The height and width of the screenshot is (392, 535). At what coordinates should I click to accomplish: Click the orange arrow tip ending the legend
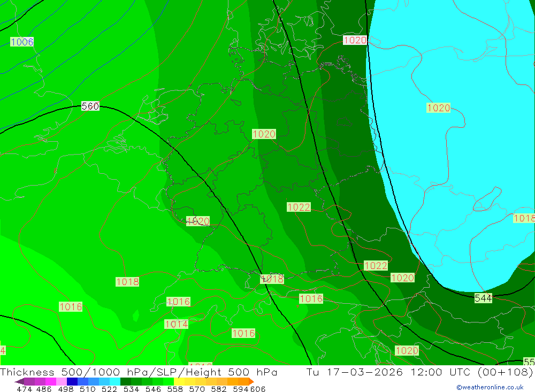251,381
